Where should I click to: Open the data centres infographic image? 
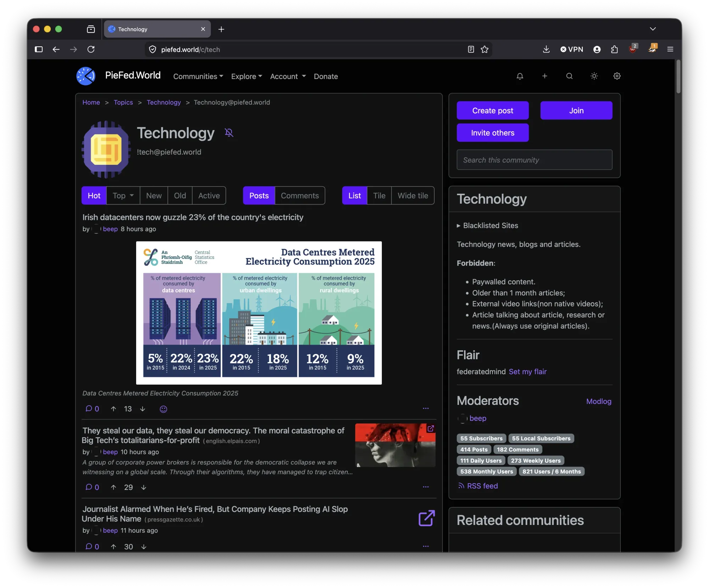point(259,313)
